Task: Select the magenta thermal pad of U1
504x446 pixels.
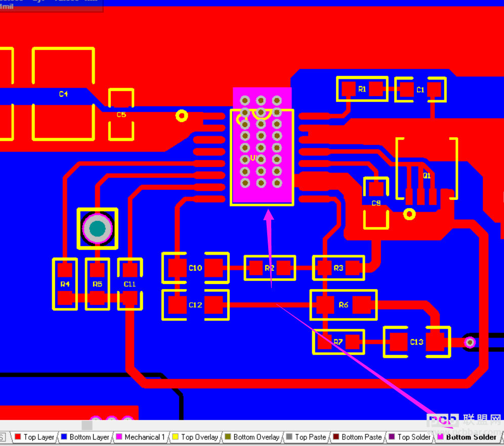Action: (x=262, y=145)
